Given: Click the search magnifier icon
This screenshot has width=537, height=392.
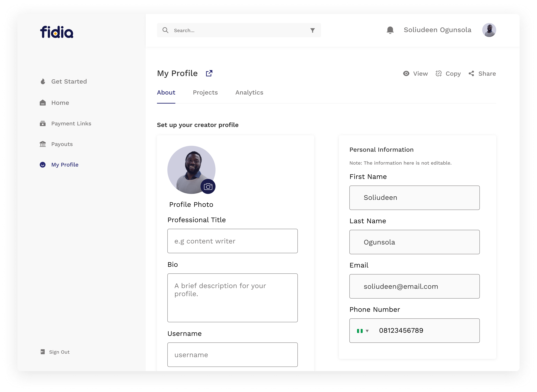Looking at the screenshot, I should pos(165,30).
